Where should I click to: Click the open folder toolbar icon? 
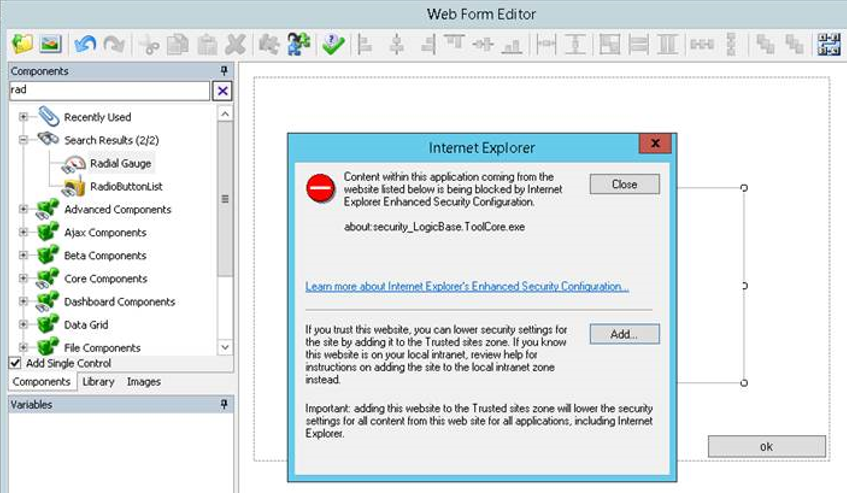[x=22, y=44]
